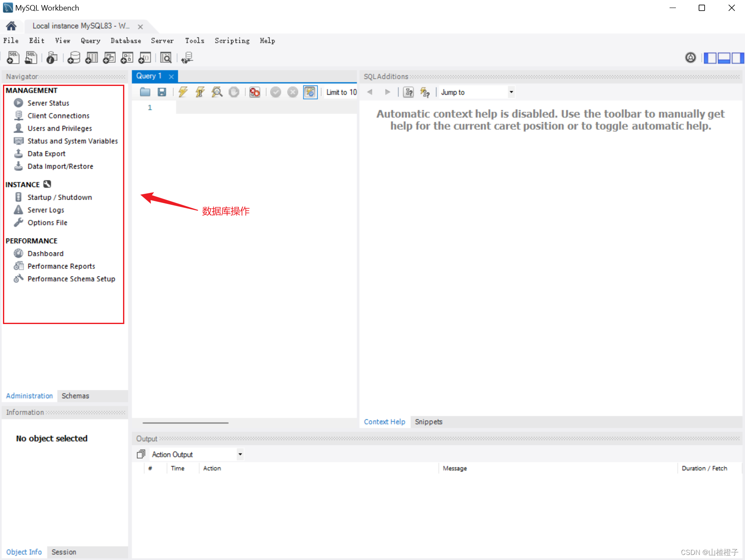
Task: Open the Action Output dropdown
Action: 239,454
